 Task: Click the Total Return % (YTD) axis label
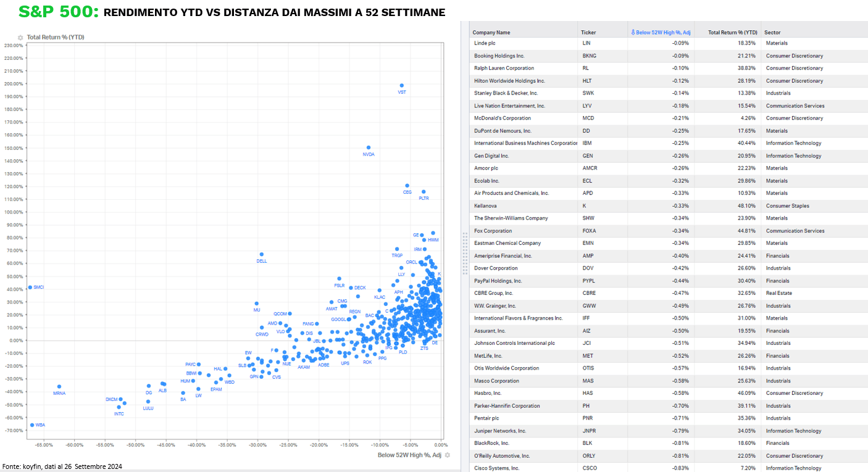click(x=56, y=38)
